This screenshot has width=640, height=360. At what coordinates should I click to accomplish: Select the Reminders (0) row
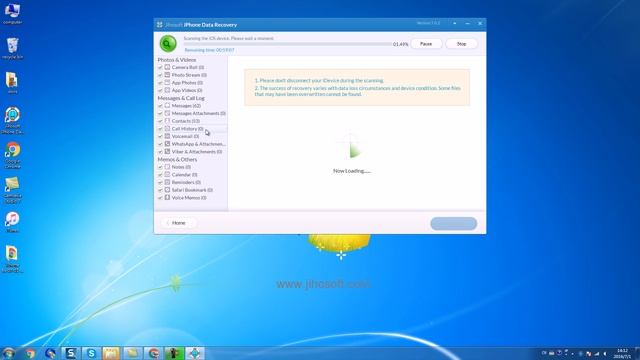click(192, 182)
